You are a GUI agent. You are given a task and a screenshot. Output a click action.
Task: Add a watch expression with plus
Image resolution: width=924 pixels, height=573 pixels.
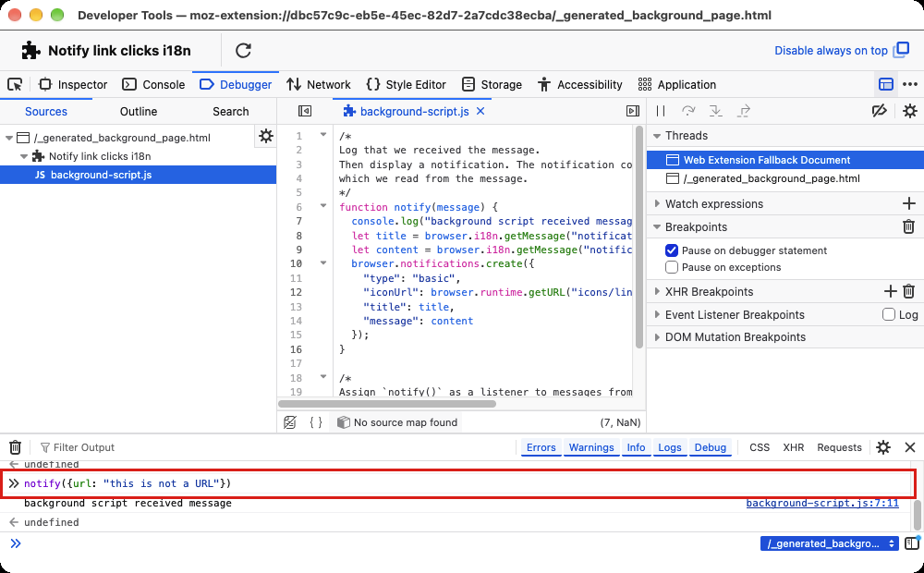[x=908, y=203]
